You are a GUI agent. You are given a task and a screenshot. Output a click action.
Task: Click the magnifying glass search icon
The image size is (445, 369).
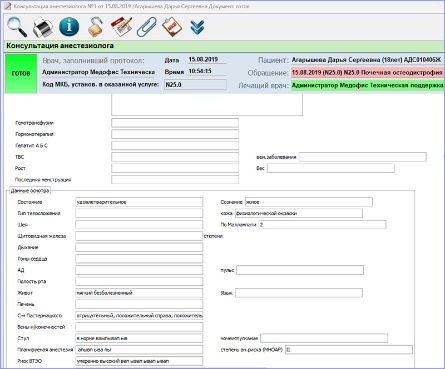coord(16,27)
